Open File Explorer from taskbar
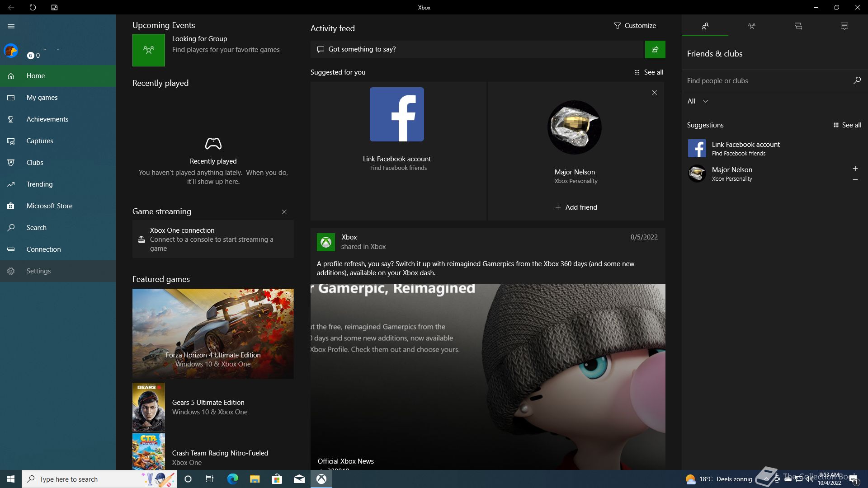This screenshot has width=868, height=488. (255, 479)
